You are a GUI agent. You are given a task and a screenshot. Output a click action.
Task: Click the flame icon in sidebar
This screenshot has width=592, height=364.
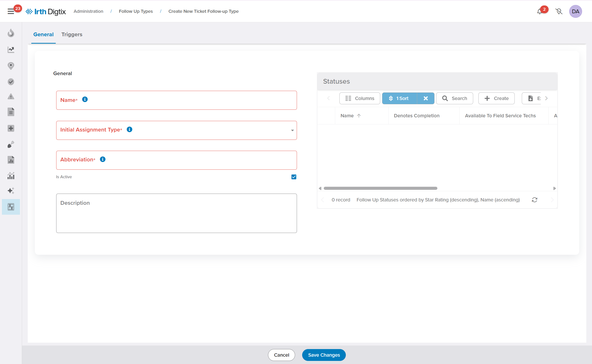coord(11,33)
